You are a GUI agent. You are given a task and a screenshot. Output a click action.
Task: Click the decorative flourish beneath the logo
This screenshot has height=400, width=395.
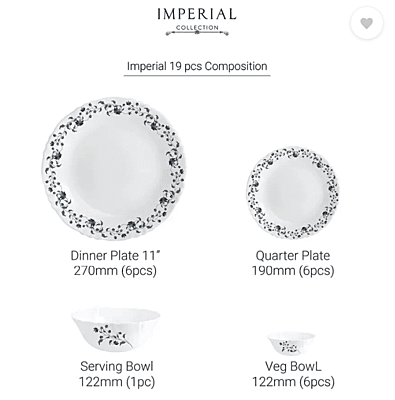[197, 33]
